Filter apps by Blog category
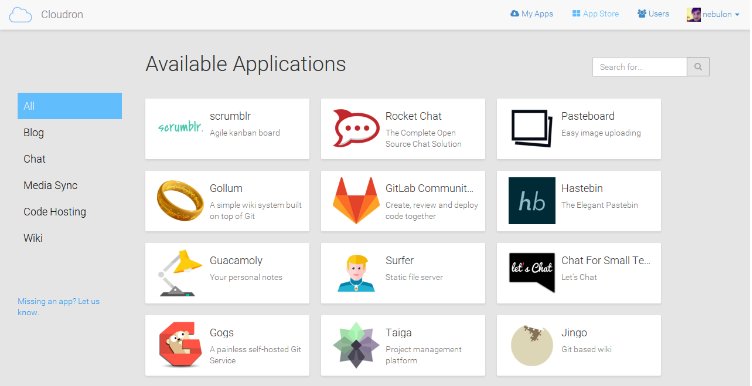 click(34, 132)
